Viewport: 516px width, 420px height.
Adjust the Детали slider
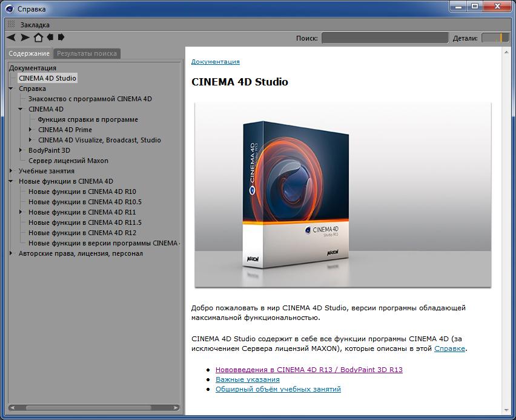[x=495, y=38]
